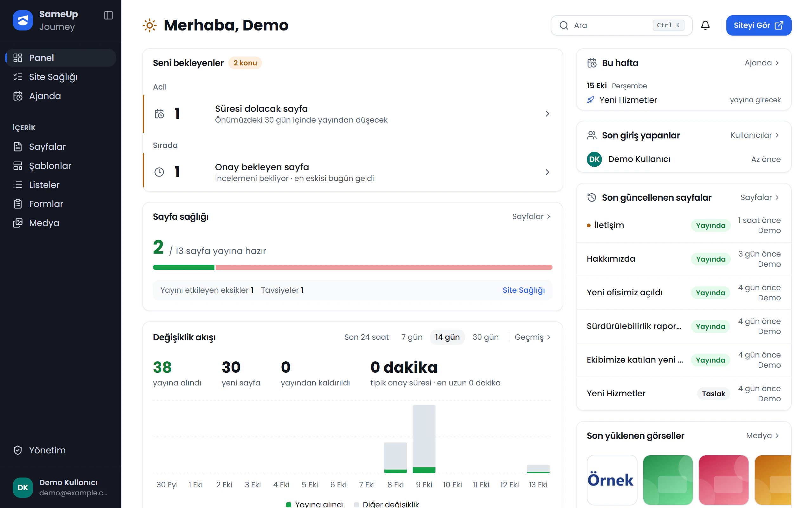This screenshot has height=508, width=812.
Task: Click the Listeler sidebar icon
Action: [x=18, y=185]
